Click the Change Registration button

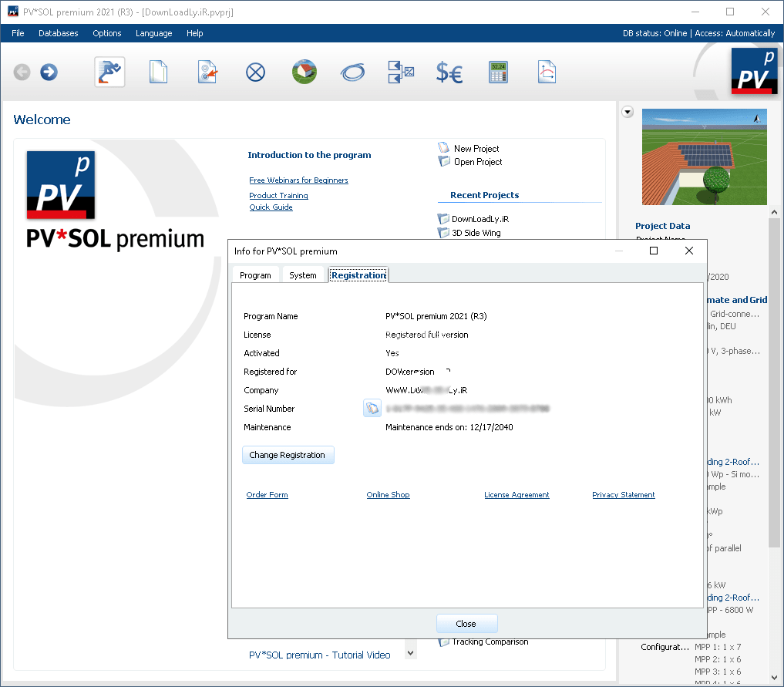click(288, 455)
